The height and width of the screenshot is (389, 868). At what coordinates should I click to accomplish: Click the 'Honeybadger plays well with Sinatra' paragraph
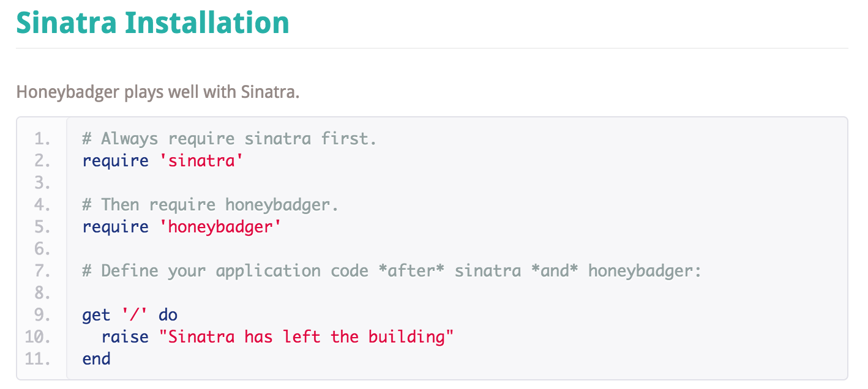(x=158, y=92)
